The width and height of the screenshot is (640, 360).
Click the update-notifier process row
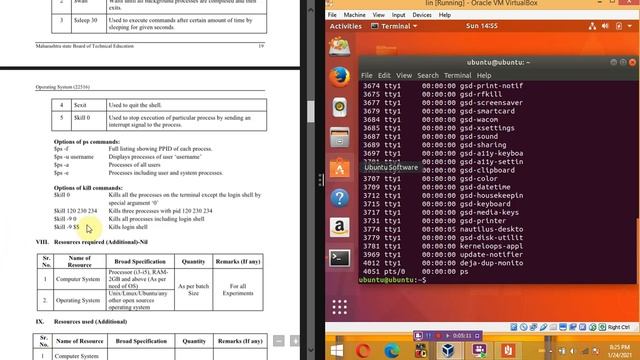pyautogui.click(x=443, y=255)
